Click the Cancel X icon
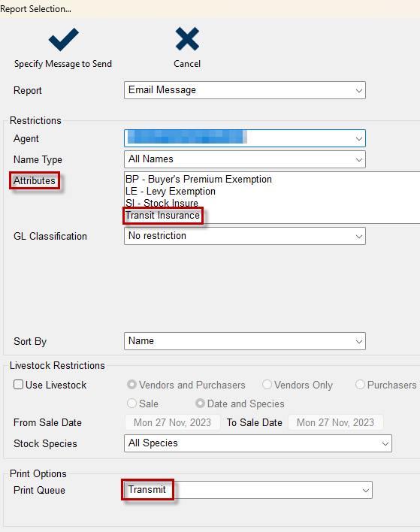This screenshot has height=532, width=420. coord(187,38)
